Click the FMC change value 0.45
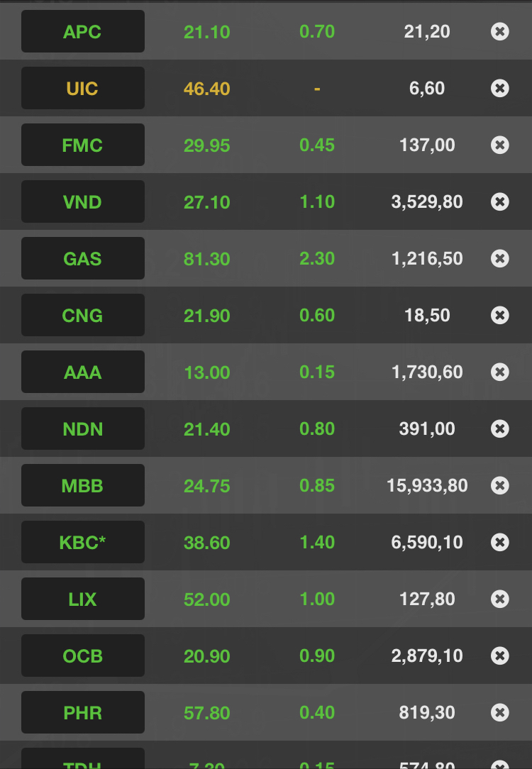This screenshot has height=769, width=532. coord(317,145)
